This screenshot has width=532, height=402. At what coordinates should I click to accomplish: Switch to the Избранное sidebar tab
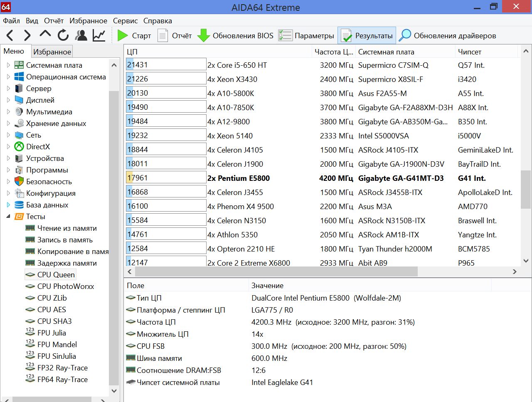point(52,52)
